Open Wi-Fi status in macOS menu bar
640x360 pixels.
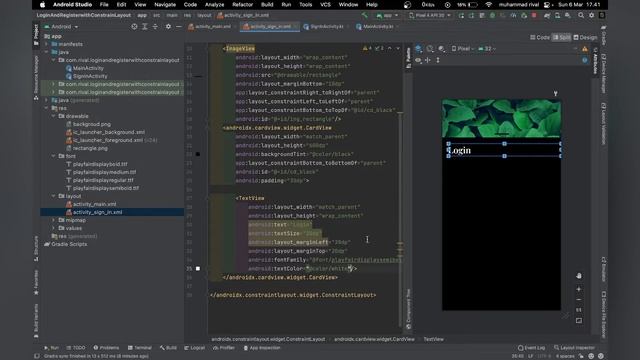coord(489,4)
